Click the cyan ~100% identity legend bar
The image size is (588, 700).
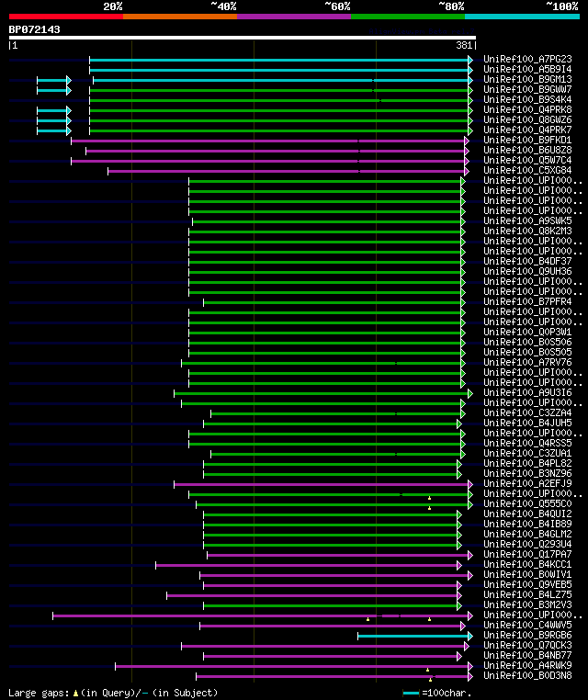pyautogui.click(x=522, y=17)
